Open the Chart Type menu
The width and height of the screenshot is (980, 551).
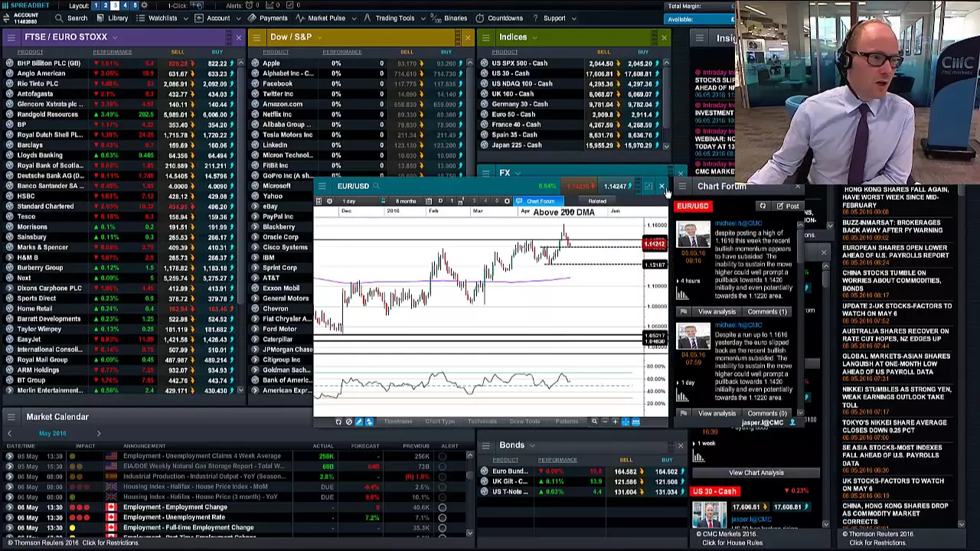(x=440, y=422)
